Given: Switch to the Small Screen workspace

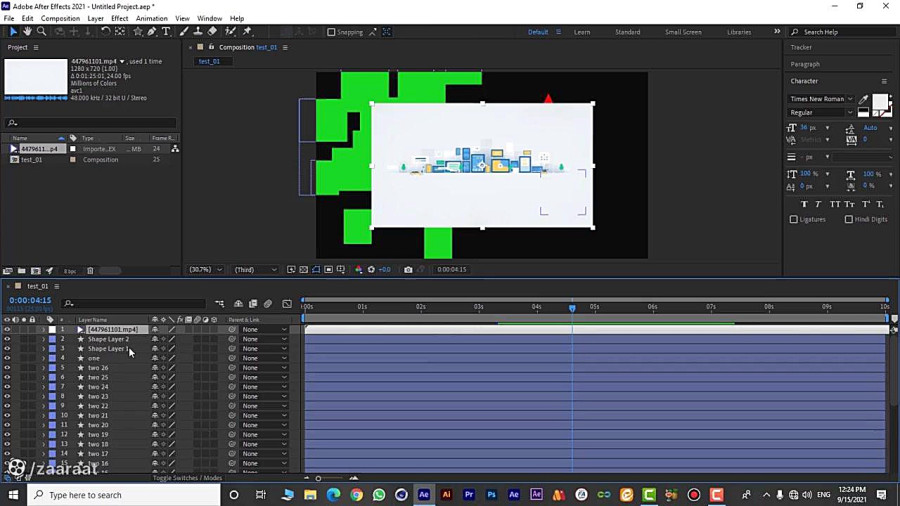Looking at the screenshot, I should (x=683, y=32).
